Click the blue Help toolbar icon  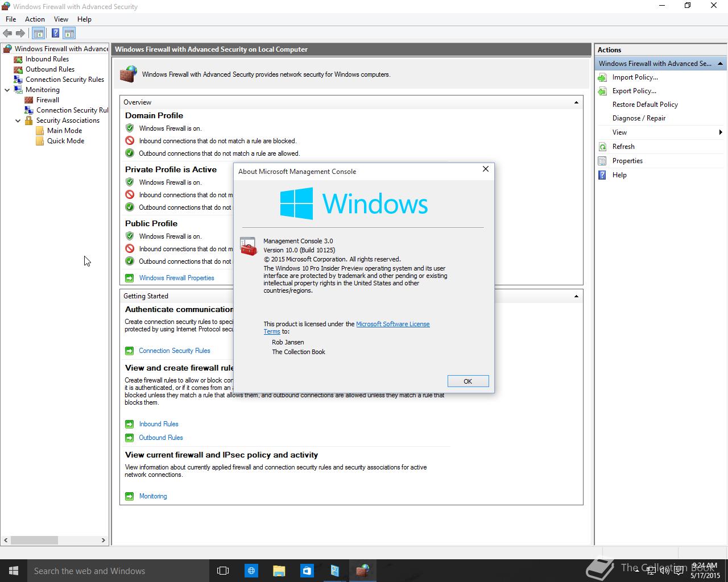point(55,34)
